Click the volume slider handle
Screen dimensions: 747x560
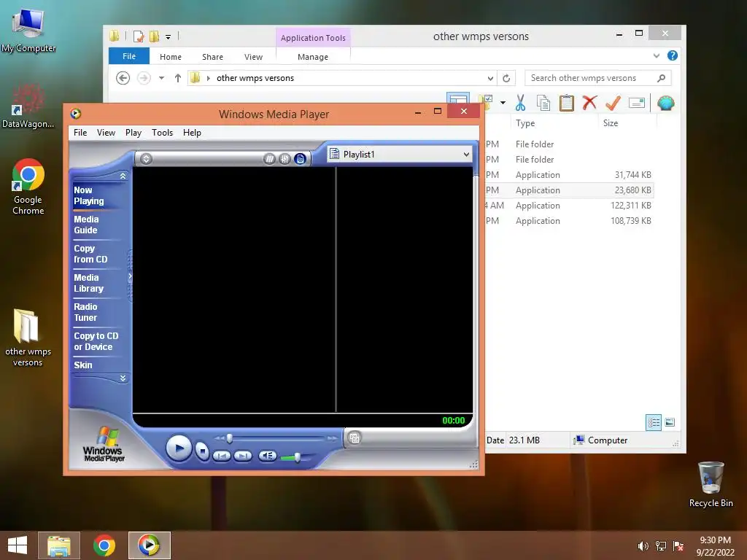(x=298, y=457)
